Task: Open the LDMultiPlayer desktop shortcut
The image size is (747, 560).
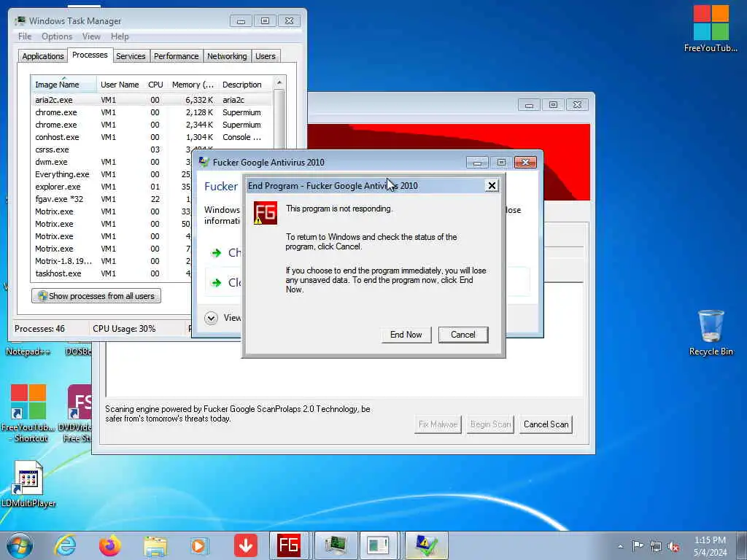Action: 28,484
